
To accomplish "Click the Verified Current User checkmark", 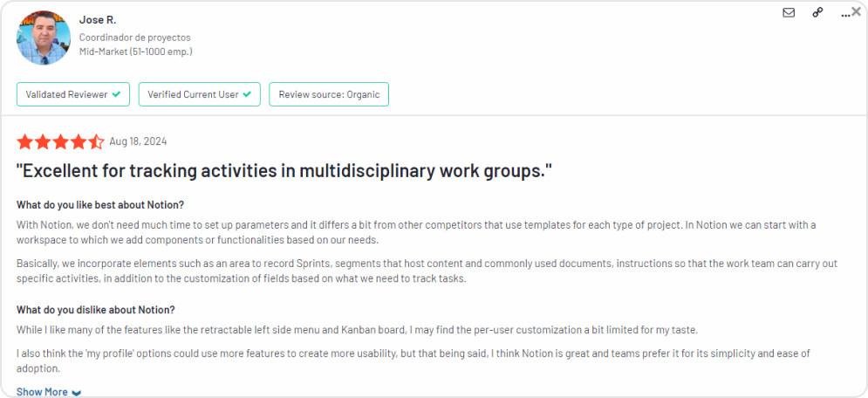I will point(247,94).
